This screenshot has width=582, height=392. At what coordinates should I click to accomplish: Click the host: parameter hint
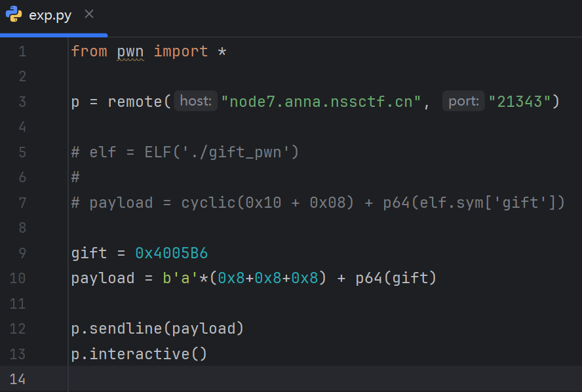click(x=195, y=101)
